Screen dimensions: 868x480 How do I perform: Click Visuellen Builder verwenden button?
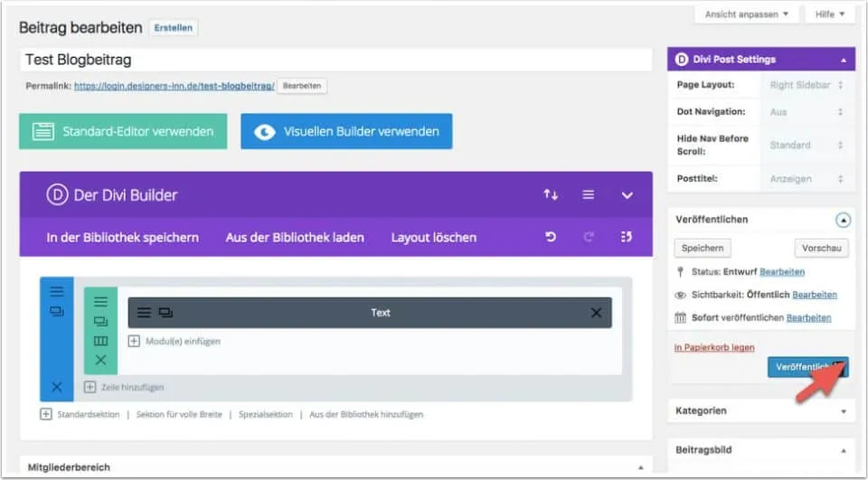coord(346,131)
